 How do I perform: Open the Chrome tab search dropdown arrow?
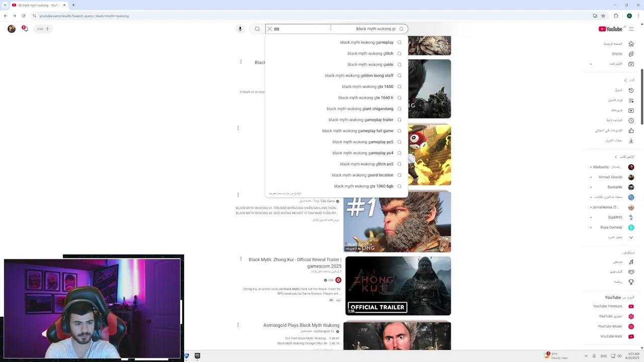(5, 5)
